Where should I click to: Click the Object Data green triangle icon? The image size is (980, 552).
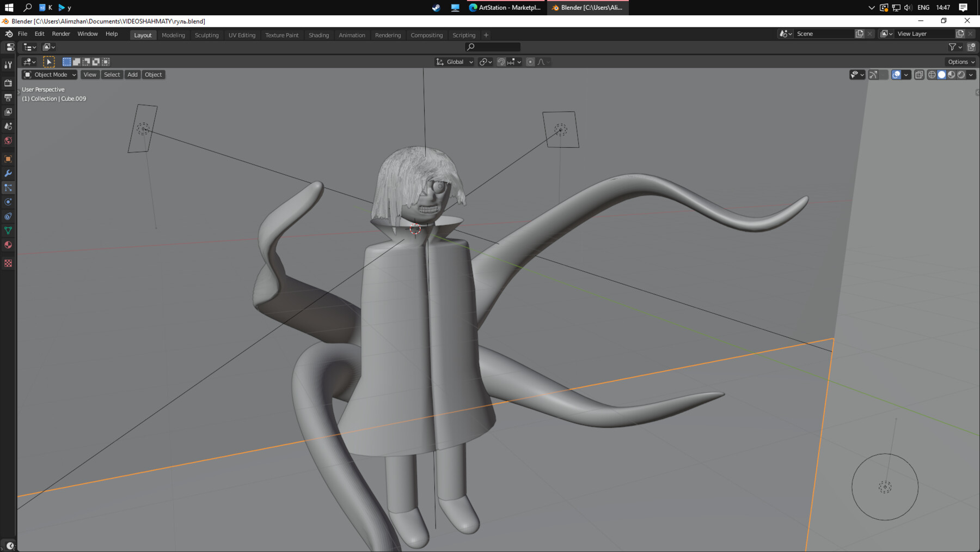coord(8,230)
